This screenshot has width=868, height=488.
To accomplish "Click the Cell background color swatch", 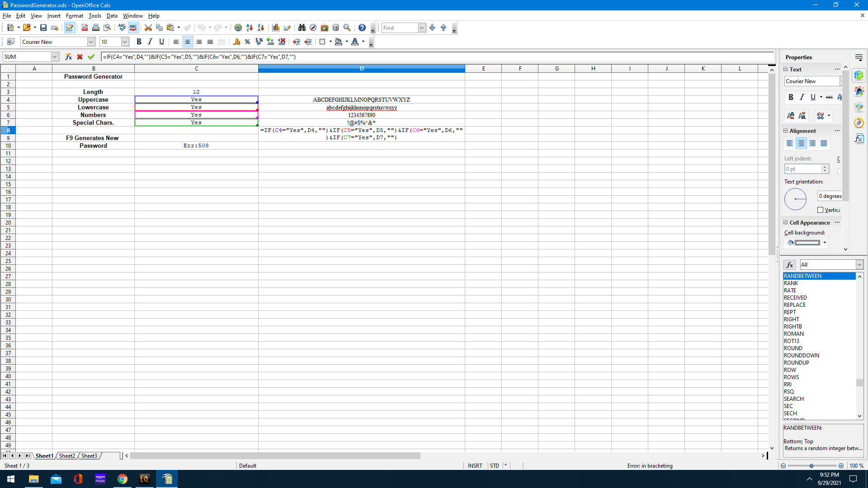I will point(807,243).
